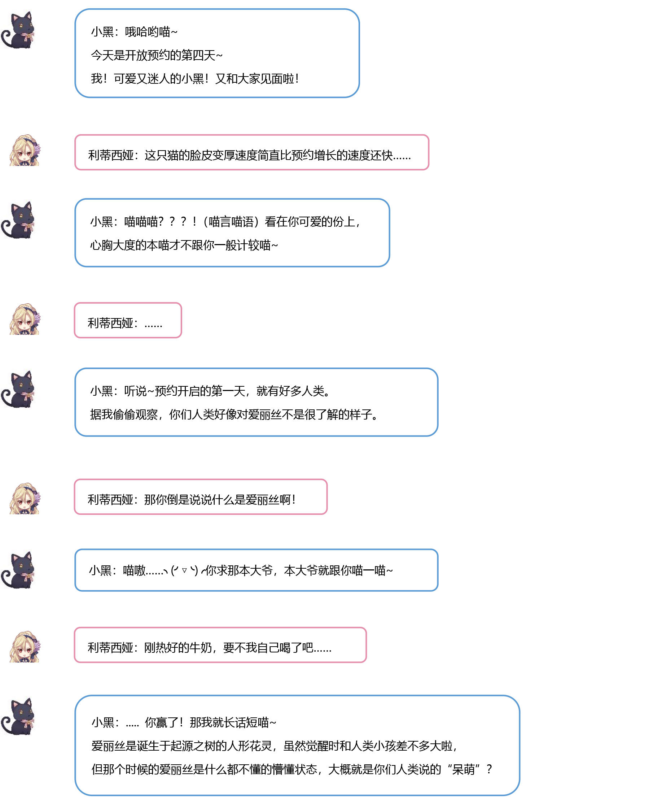
Task: Select pink bubble about 刚热好的牛奶
Action: 220,645
